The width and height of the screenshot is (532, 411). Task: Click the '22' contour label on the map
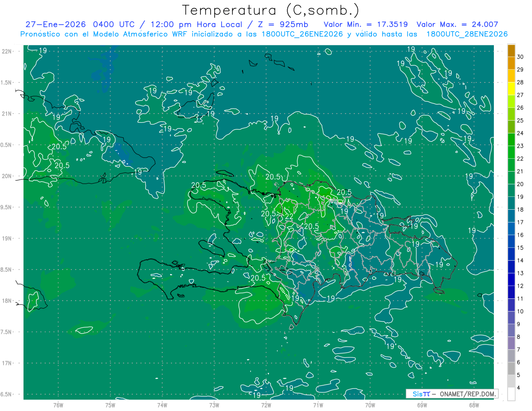pos(289,216)
